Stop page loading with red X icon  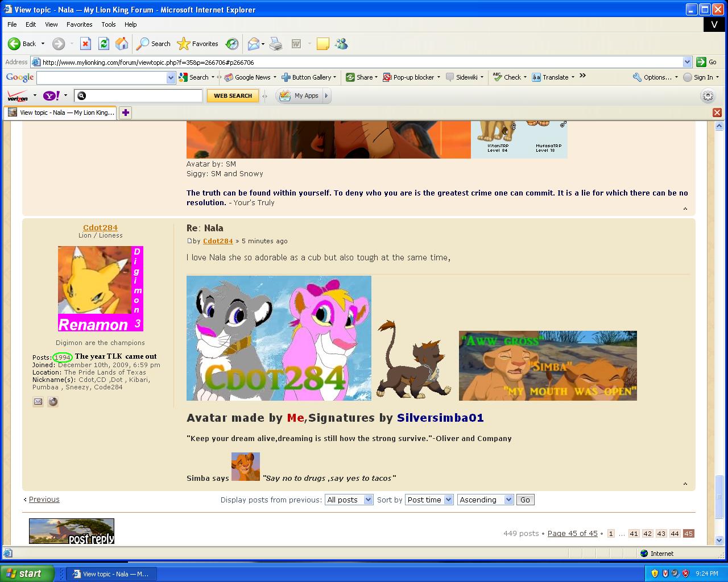point(85,44)
